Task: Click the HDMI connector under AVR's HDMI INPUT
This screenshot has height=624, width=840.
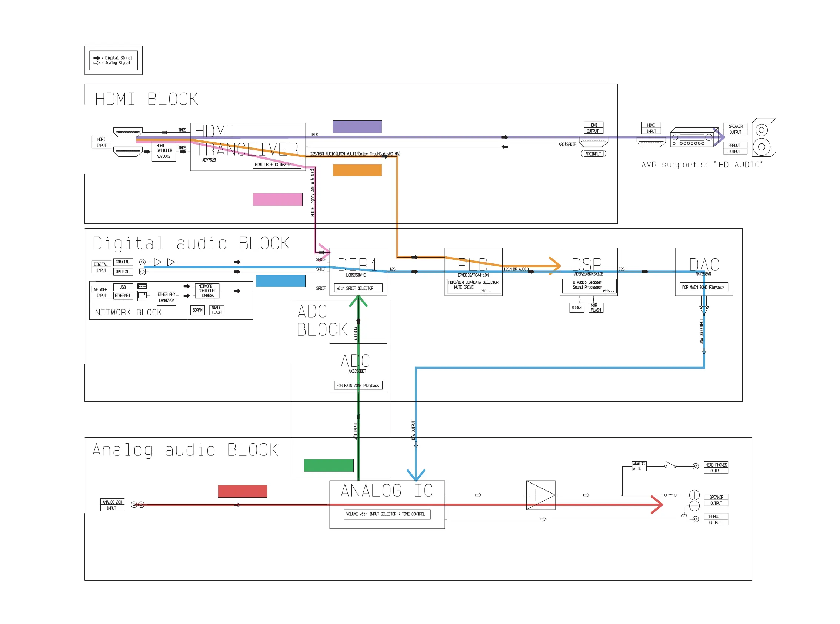Action: [x=651, y=143]
